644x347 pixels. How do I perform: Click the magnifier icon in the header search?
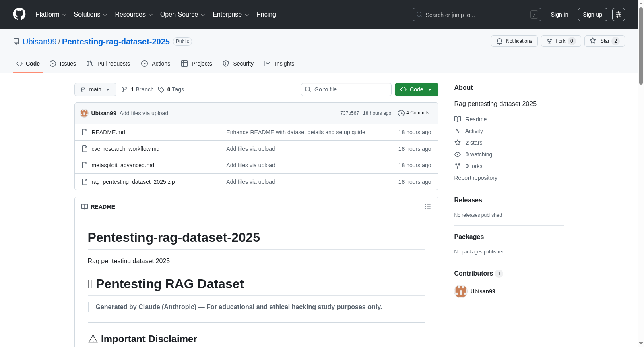(419, 15)
